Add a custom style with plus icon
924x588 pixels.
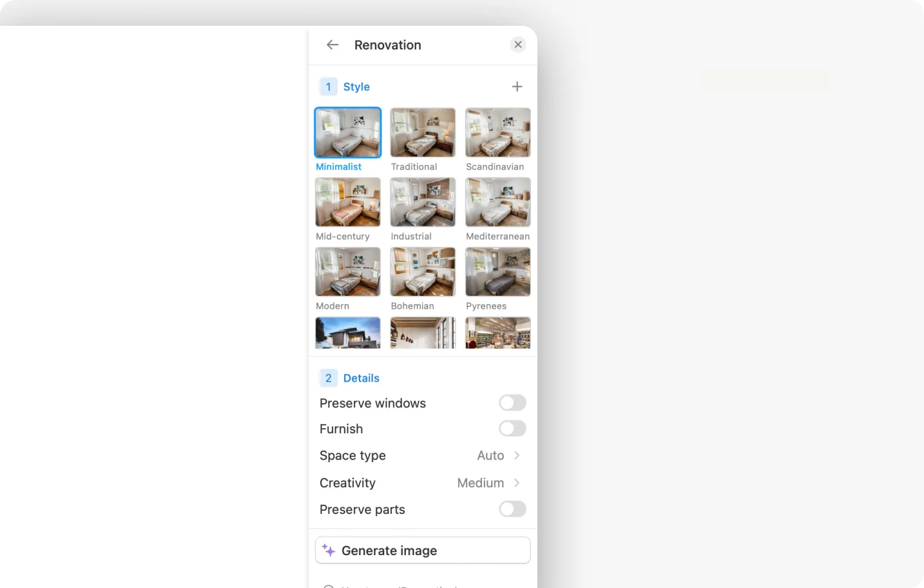[x=517, y=86]
